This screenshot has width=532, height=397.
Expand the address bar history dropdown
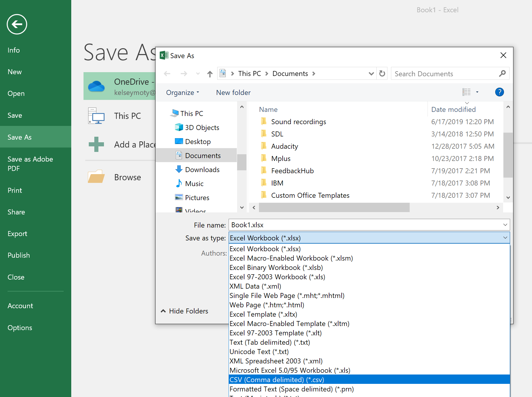[x=371, y=74]
